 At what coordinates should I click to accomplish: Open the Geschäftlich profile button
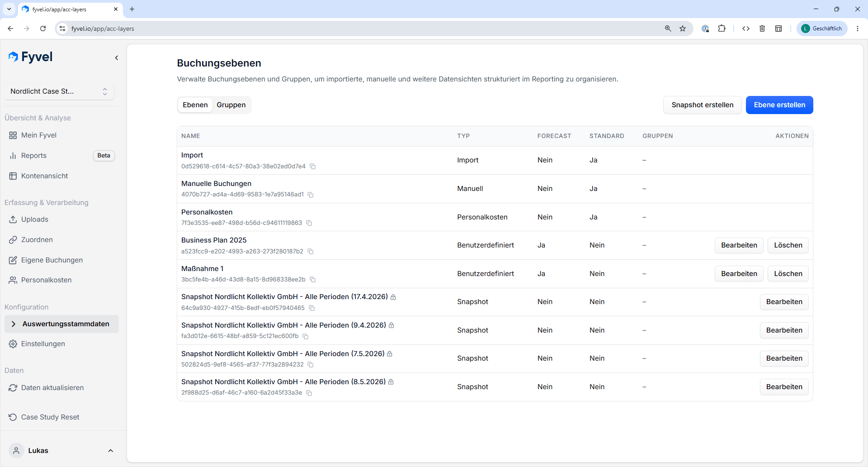[822, 29]
